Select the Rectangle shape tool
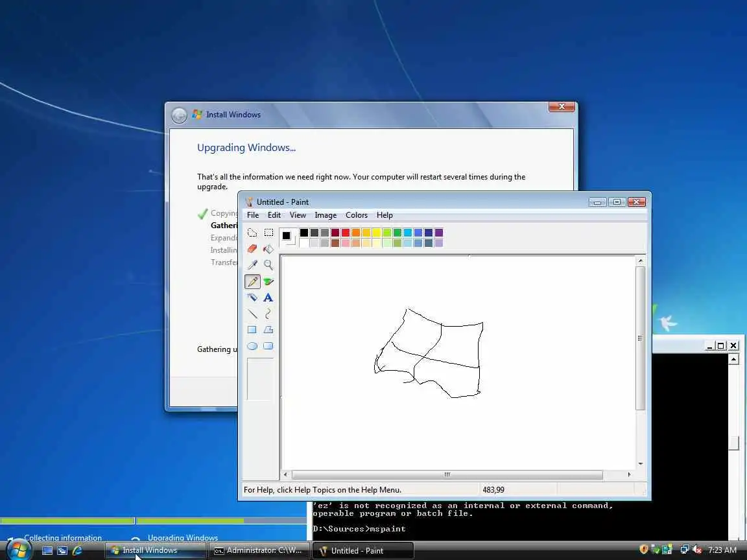The height and width of the screenshot is (560, 747). pyautogui.click(x=252, y=329)
